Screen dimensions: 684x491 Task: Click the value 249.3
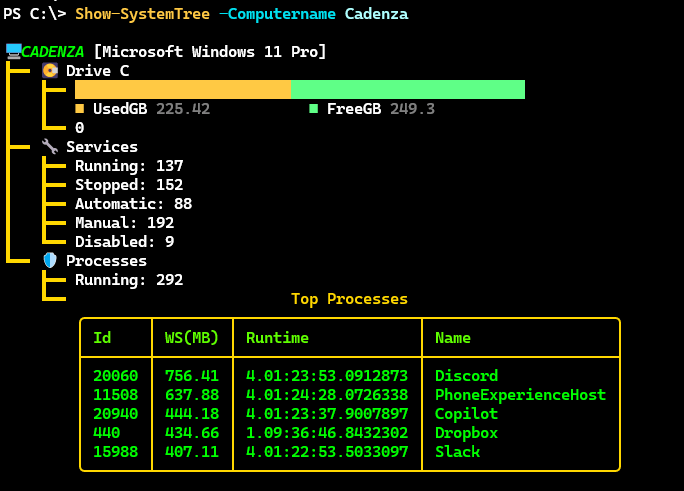click(412, 109)
